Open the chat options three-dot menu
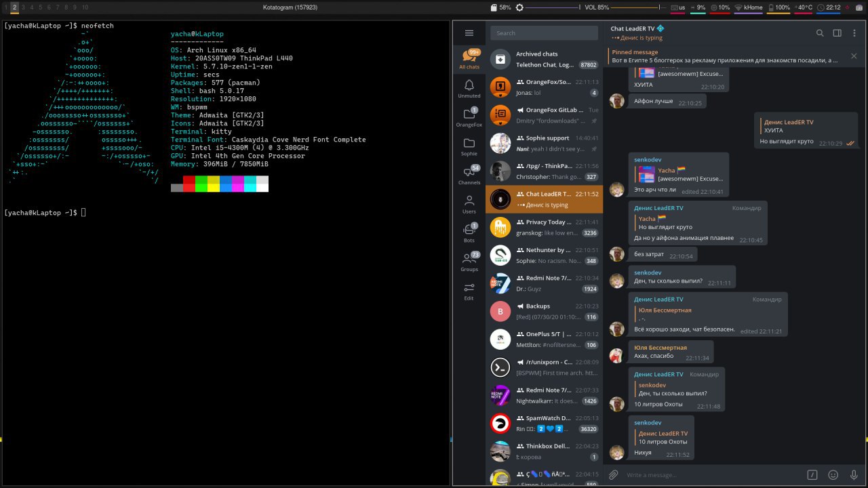868x488 pixels. pyautogui.click(x=854, y=33)
